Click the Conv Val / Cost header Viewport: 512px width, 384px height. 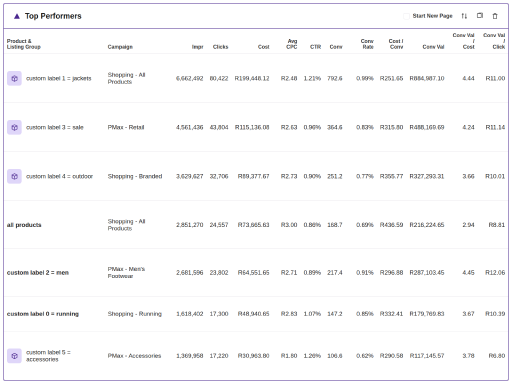(464, 41)
